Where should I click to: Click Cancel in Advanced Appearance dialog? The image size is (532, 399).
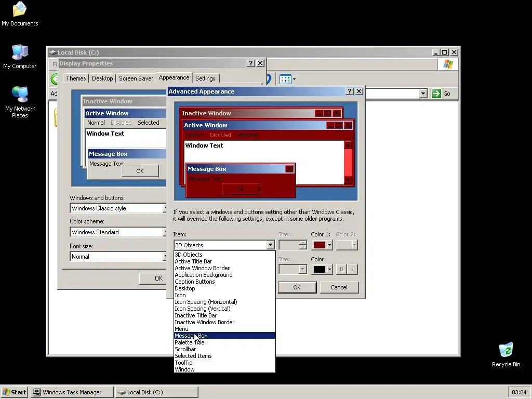coord(339,287)
